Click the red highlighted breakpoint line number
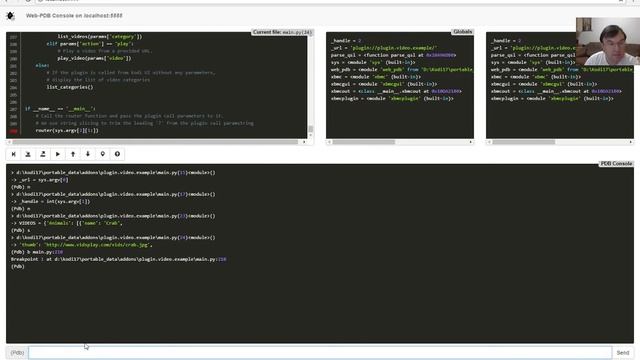This screenshot has width=640, height=360. click(x=13, y=131)
